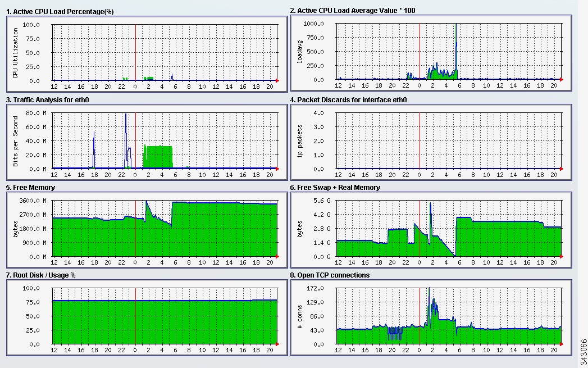Image resolution: width=588 pixels, height=368 pixels.
Task: Open the Root Disk Usage graph image
Action: (x=147, y=318)
